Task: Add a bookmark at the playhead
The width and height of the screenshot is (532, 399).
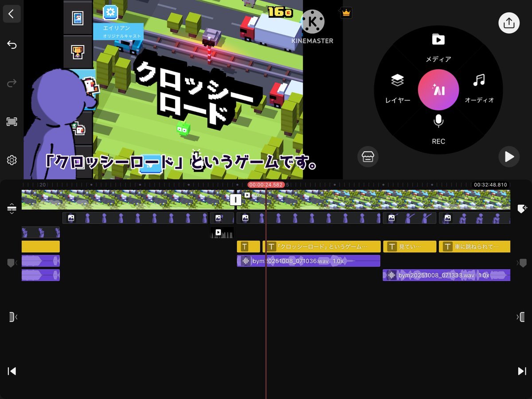Action: point(522,209)
